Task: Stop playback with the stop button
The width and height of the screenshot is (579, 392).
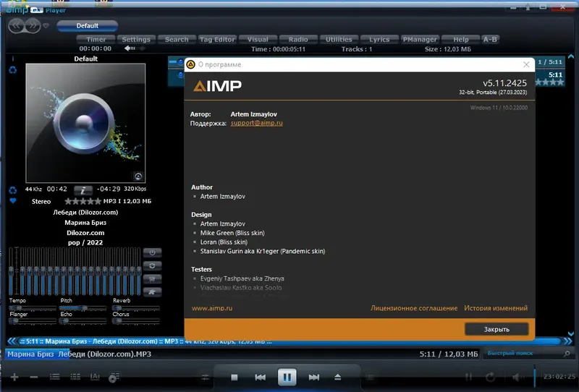Action: pos(234,378)
